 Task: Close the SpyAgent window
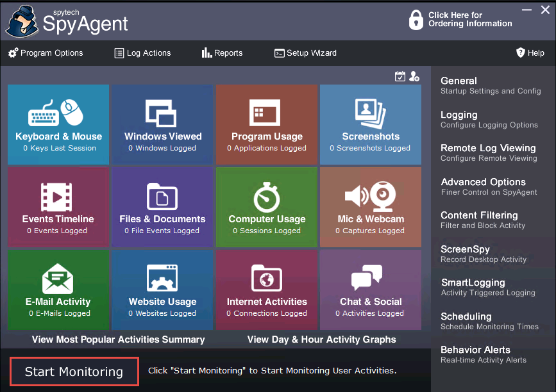(x=545, y=10)
